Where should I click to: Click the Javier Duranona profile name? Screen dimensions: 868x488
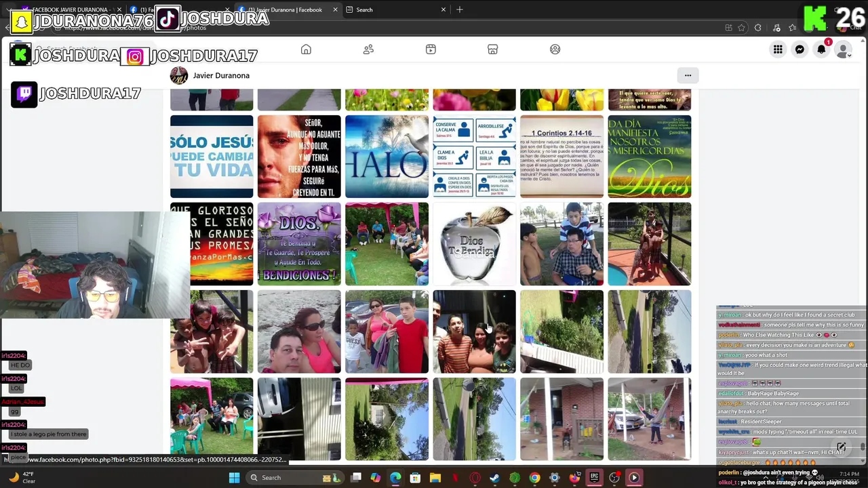(221, 75)
